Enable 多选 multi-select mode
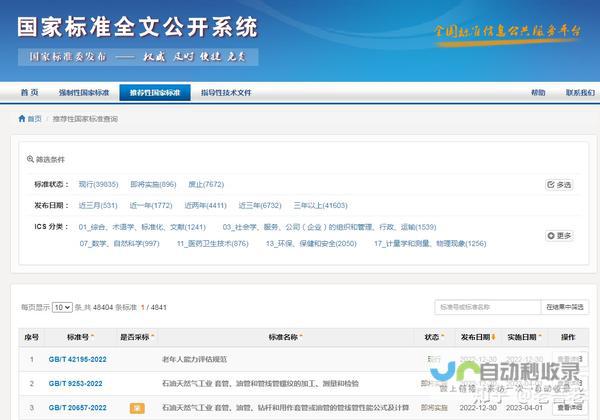 pyautogui.click(x=559, y=185)
